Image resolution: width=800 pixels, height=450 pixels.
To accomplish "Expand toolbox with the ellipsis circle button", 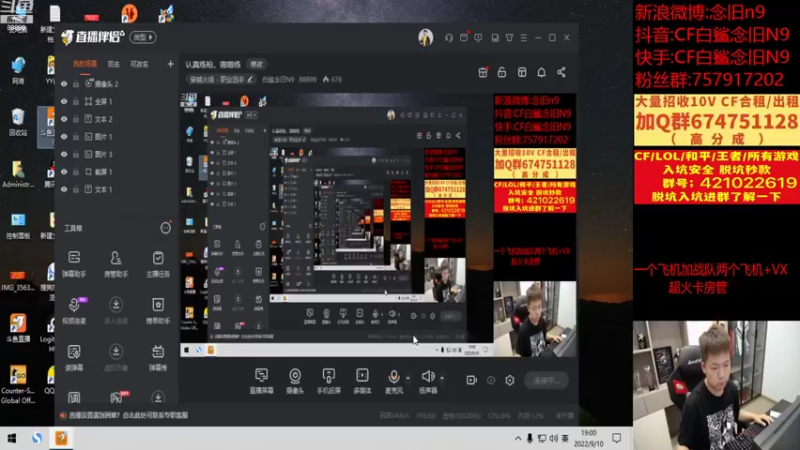I will [x=165, y=228].
